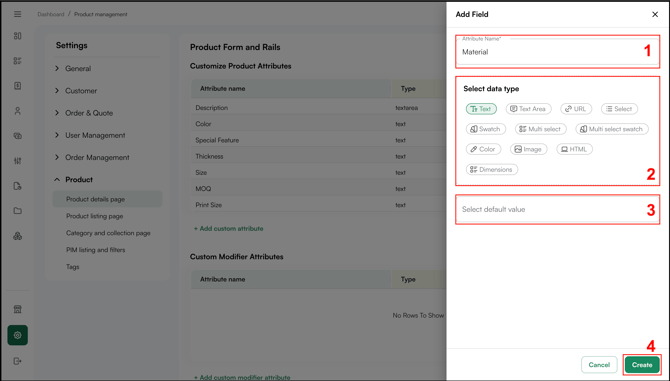Expand the Customer settings section

[76, 91]
